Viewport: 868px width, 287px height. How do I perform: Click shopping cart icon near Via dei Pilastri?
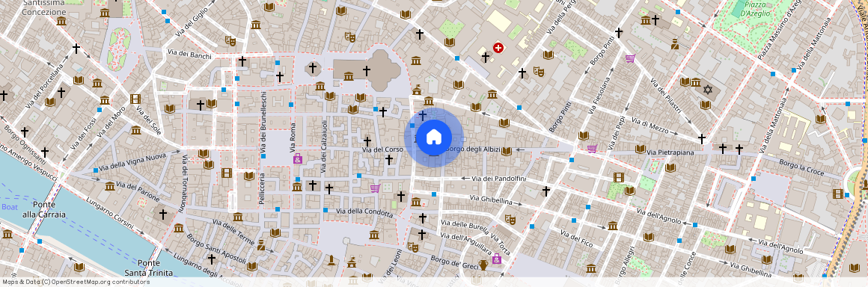click(630, 58)
